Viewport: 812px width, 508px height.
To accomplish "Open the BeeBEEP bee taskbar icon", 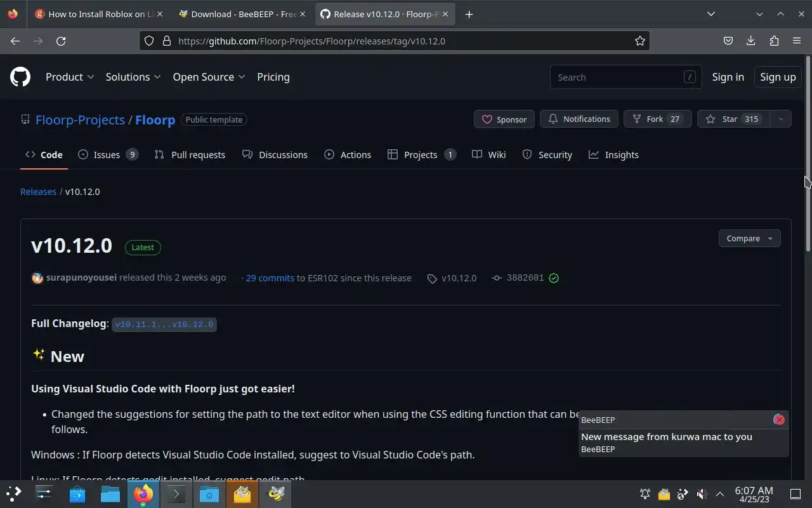I will pos(276,493).
